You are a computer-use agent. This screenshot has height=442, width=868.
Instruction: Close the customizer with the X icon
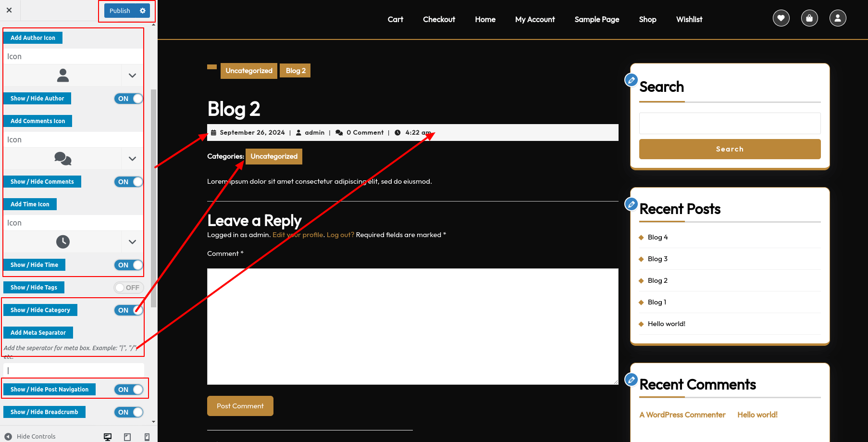coord(9,10)
